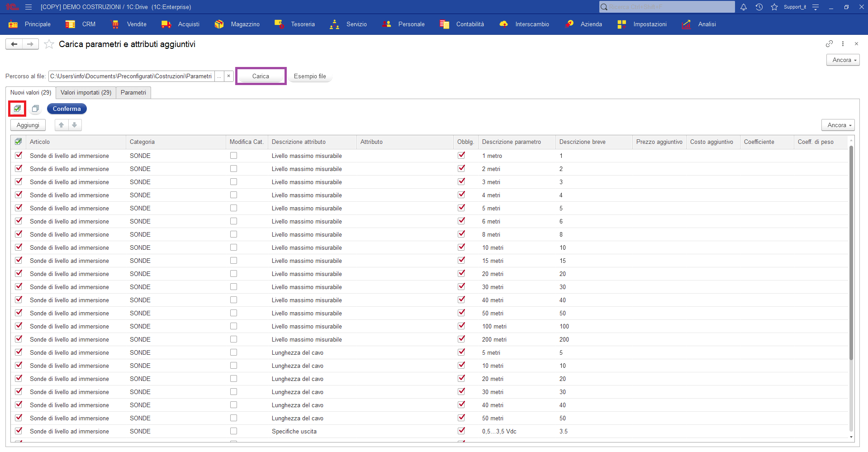Screen dimensions: 868x452
Task: Toggle Obblg. checkbox in the 4 metri row
Action: point(461,195)
